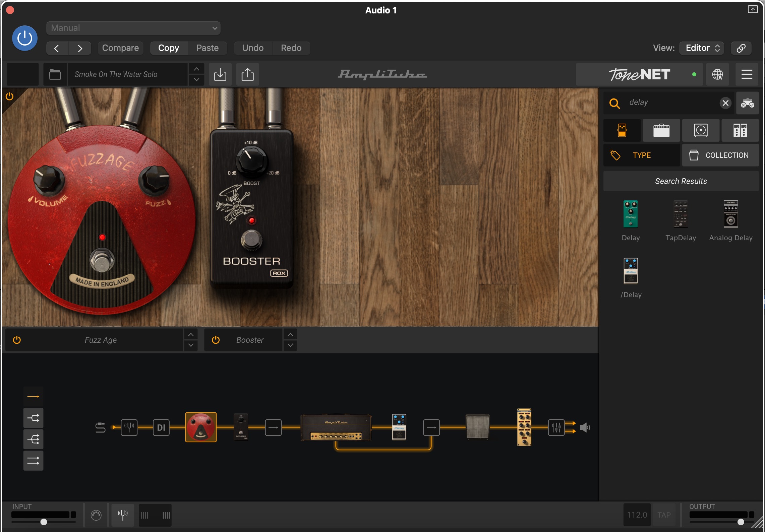Click the output speaker icon

point(585,427)
